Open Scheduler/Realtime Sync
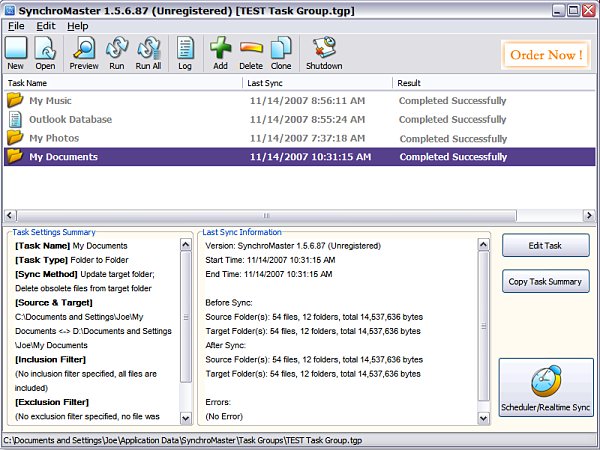The image size is (600, 450). coord(546,387)
